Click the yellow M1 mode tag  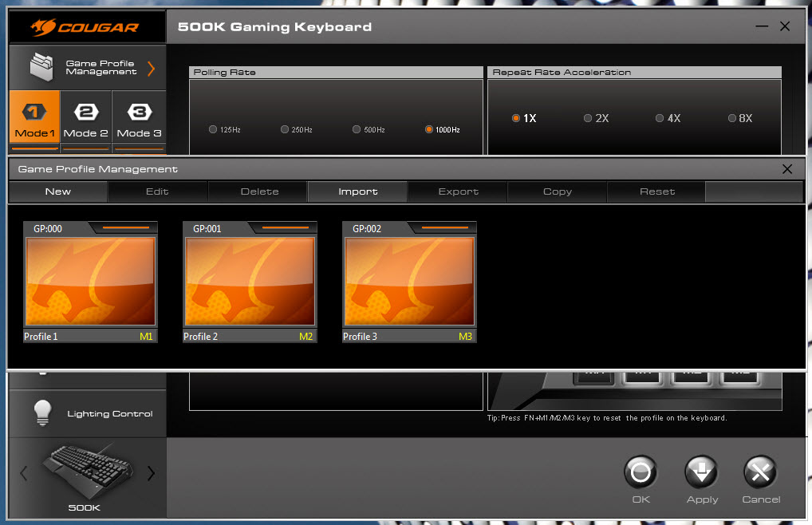[x=146, y=337]
